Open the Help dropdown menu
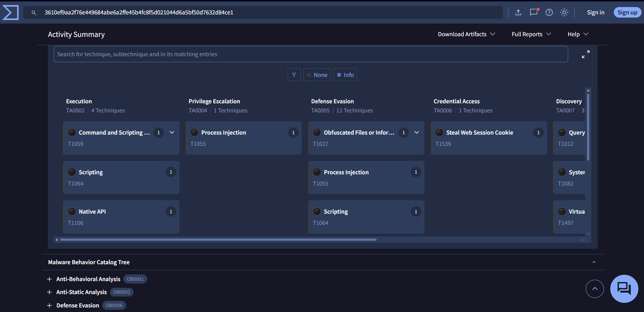Screen dimensions: 644x312 (x=578, y=34)
